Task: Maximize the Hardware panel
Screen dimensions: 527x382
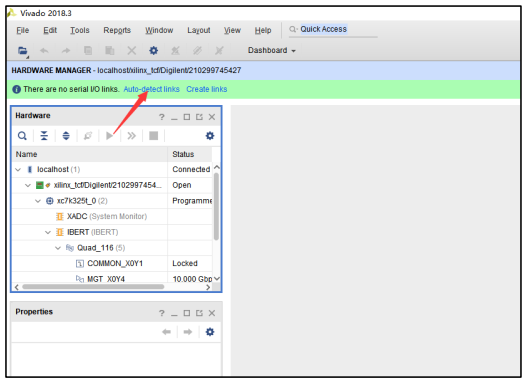Action: [x=187, y=117]
